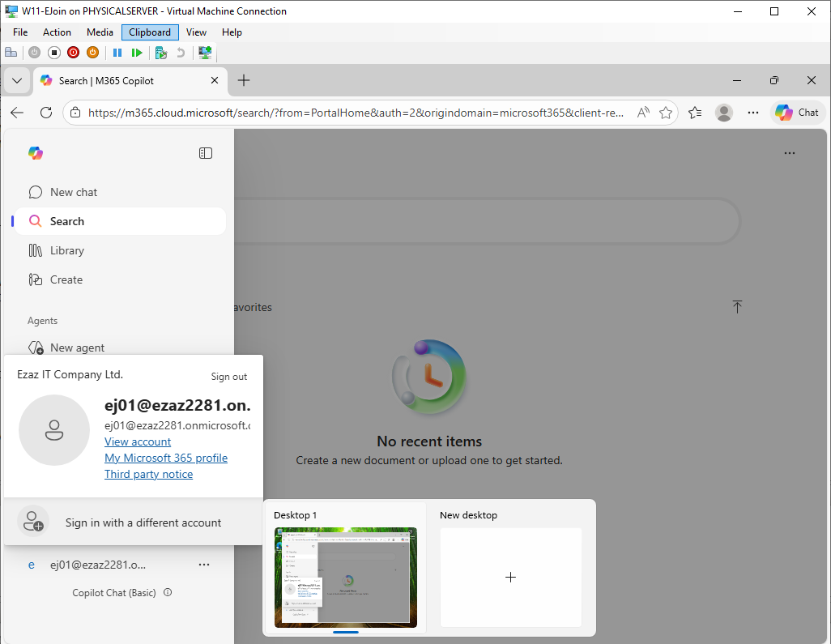This screenshot has width=831, height=644.
Task: Reset the VM with the green play icon
Action: click(137, 53)
